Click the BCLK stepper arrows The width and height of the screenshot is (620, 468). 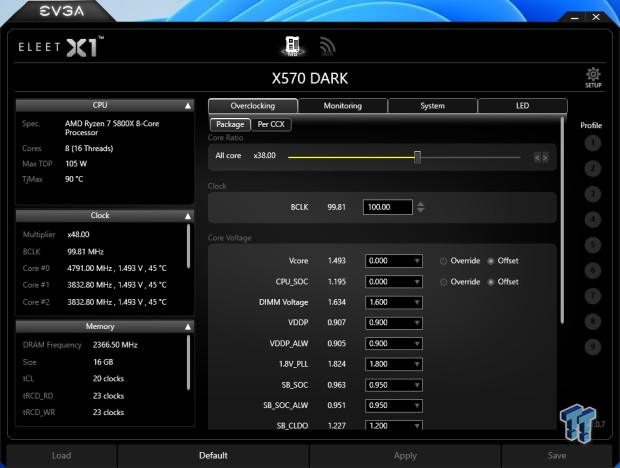(421, 207)
